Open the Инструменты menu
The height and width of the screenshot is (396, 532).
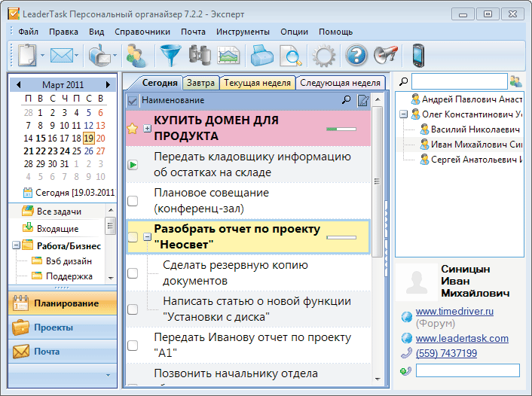click(x=243, y=32)
